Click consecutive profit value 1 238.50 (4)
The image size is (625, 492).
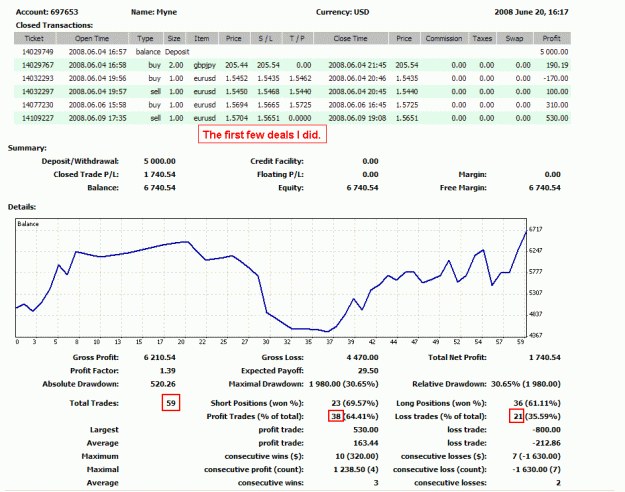356,469
